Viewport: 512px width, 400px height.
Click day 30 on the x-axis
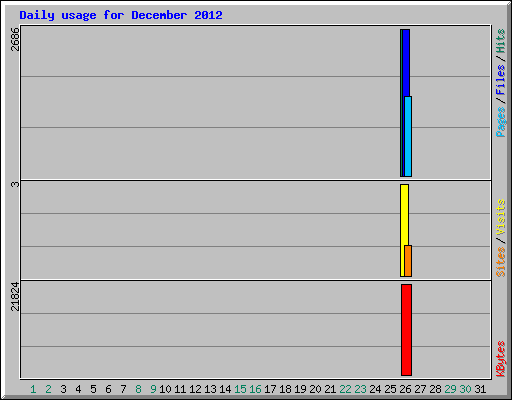point(465,389)
